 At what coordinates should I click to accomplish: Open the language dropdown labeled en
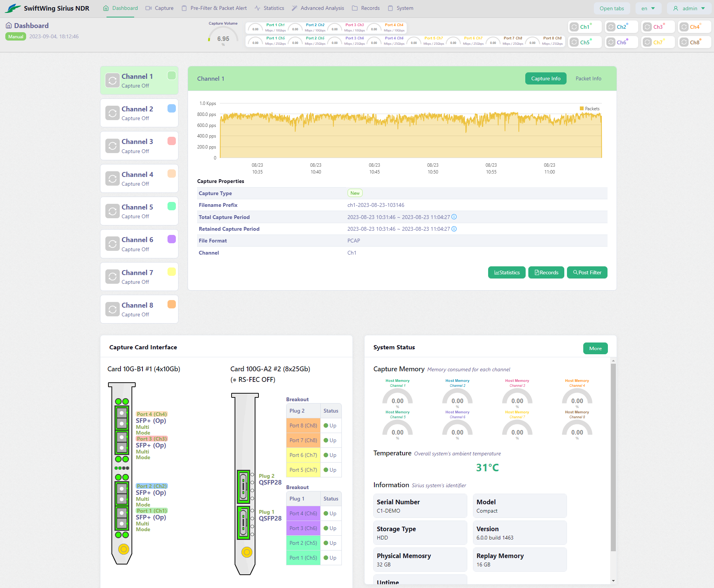[648, 8]
